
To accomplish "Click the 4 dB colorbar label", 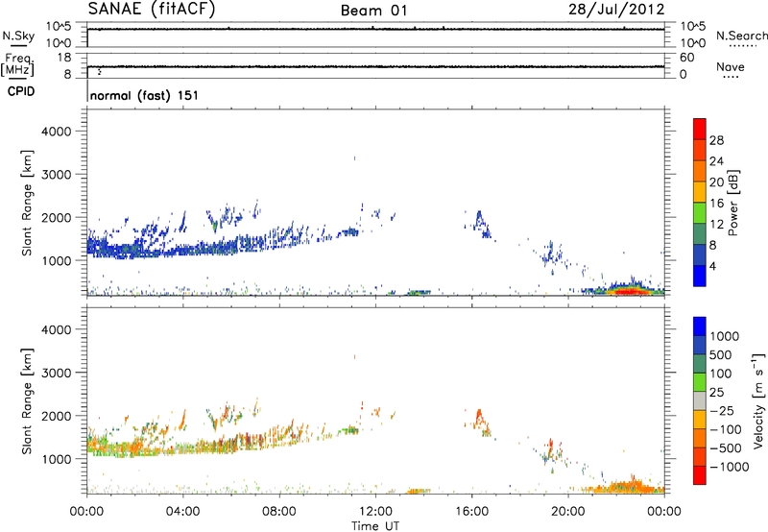I will click(712, 266).
